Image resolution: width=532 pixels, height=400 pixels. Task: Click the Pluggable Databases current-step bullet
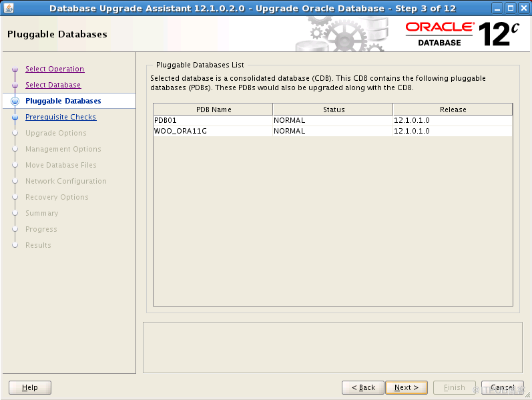(x=15, y=101)
